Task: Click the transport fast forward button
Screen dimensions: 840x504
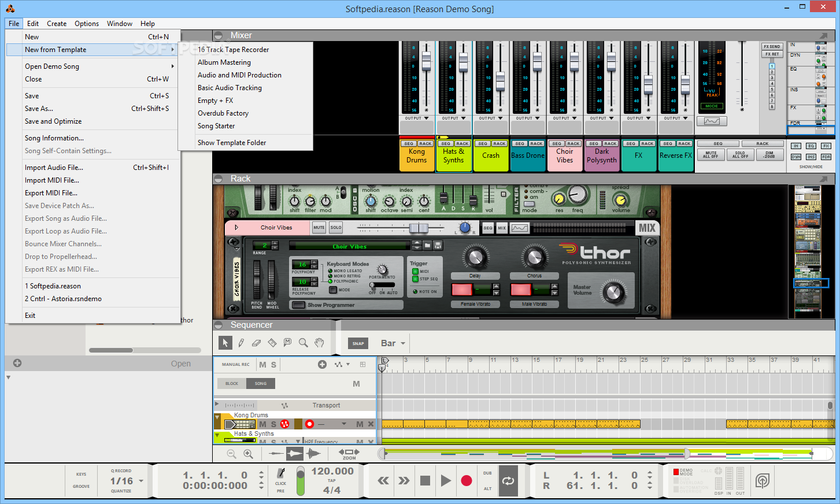Action: click(404, 480)
